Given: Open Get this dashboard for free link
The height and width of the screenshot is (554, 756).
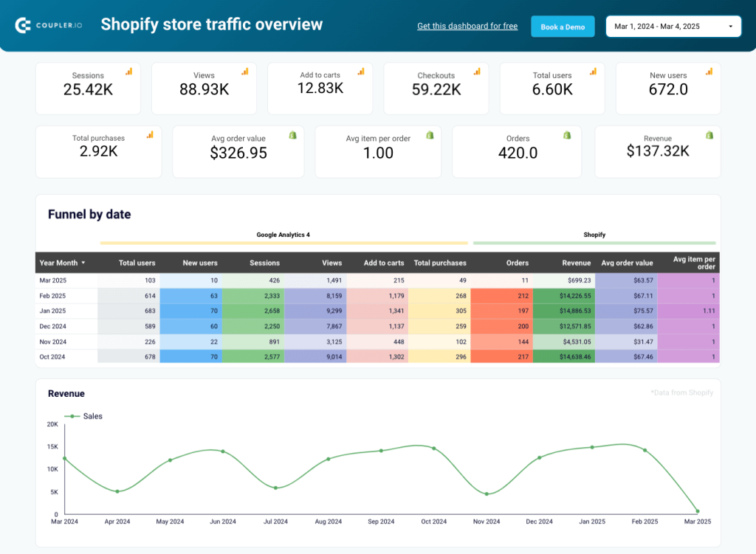Looking at the screenshot, I should point(467,26).
